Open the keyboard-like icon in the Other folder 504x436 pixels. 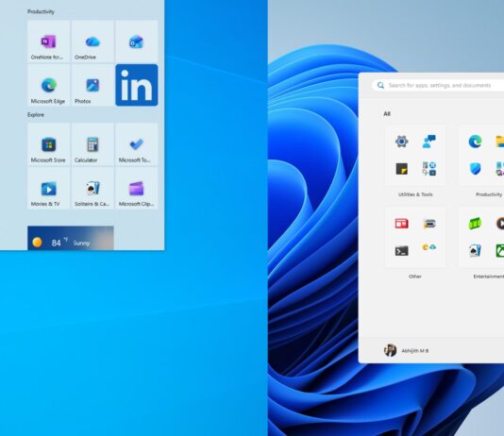[429, 224]
